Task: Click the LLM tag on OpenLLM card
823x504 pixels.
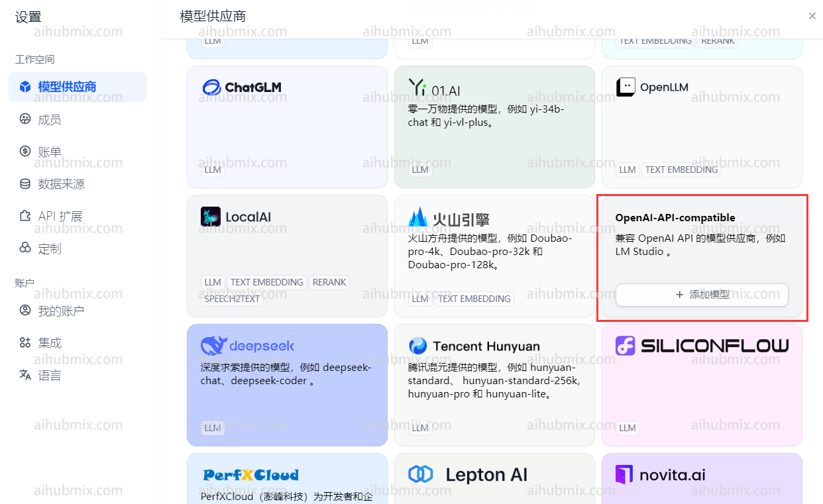Action: [x=628, y=170]
